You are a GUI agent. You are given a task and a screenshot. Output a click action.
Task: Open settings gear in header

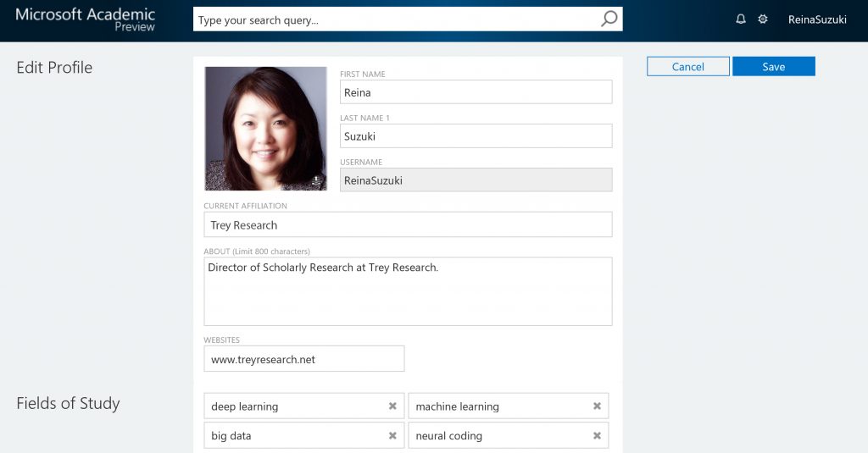[763, 19]
